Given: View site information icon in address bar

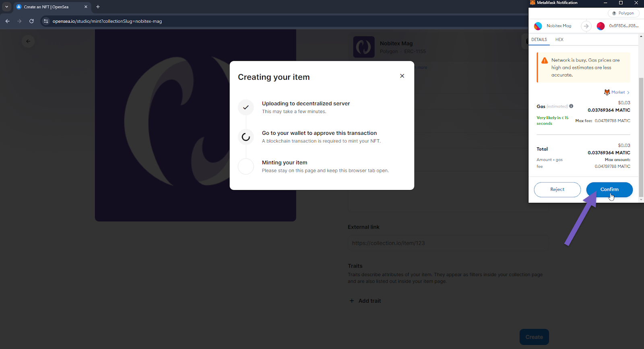Looking at the screenshot, I should pyautogui.click(x=46, y=21).
